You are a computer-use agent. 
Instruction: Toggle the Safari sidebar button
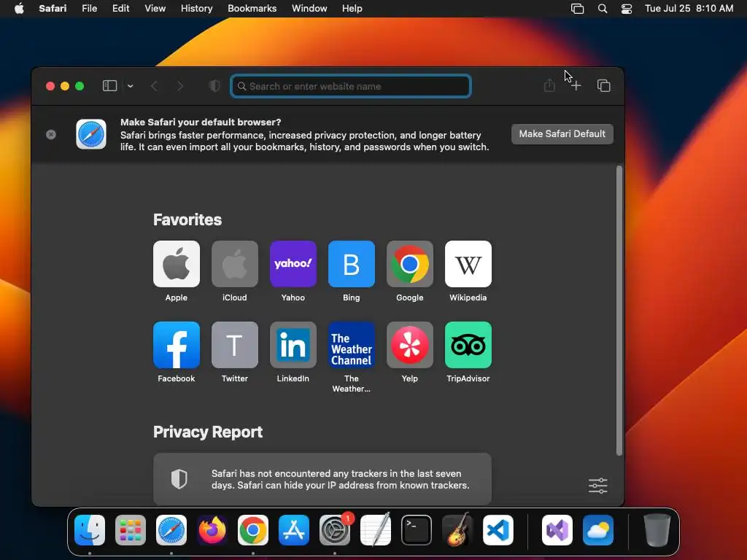[109, 86]
